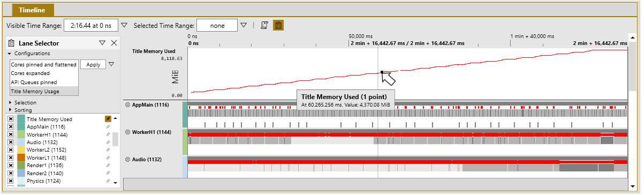
Task: Click the lane list scroll-down arrow
Action: [x=115, y=183]
